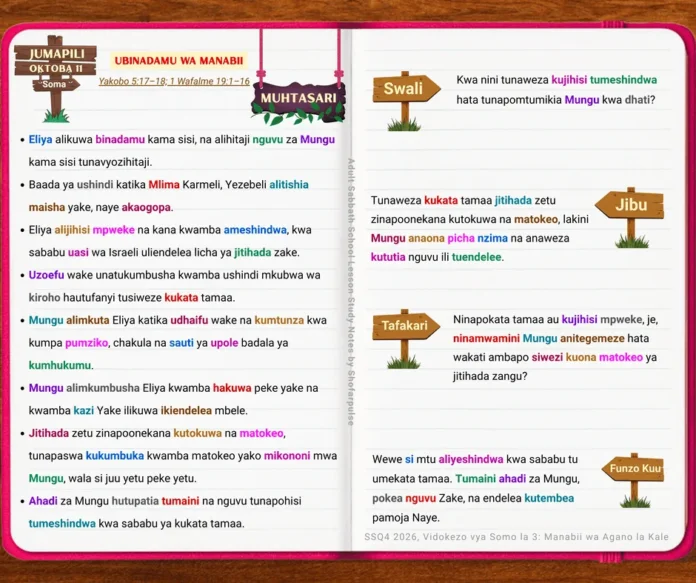Click the word "kutembea"

pos(549,498)
